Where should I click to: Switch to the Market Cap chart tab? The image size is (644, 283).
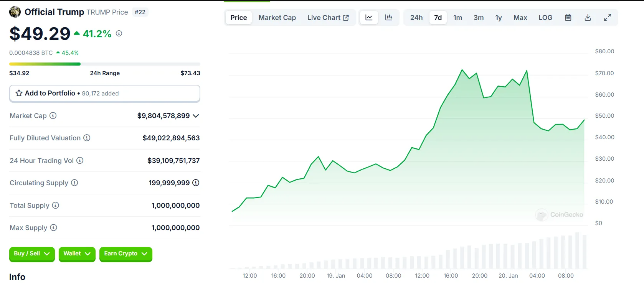[x=277, y=18]
